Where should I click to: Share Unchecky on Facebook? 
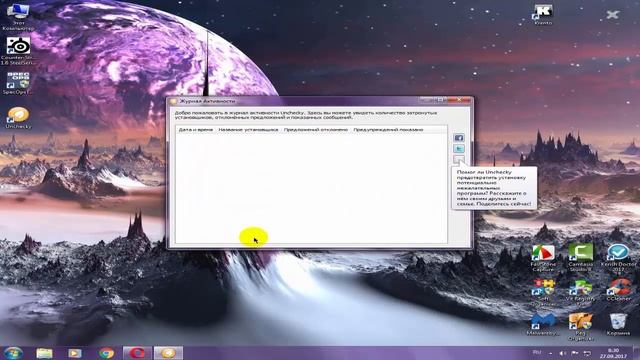coord(459,138)
